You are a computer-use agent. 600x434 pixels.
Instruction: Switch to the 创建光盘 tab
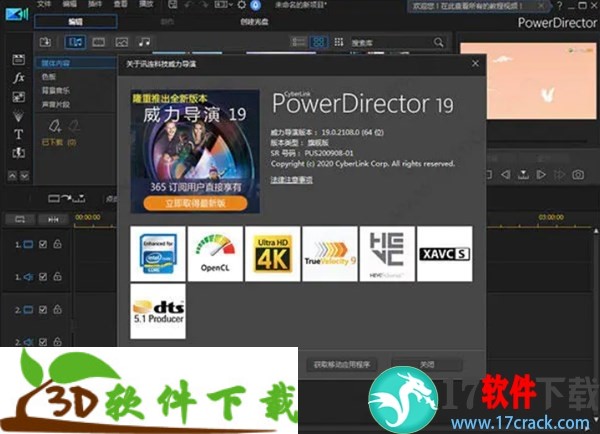pos(254,22)
